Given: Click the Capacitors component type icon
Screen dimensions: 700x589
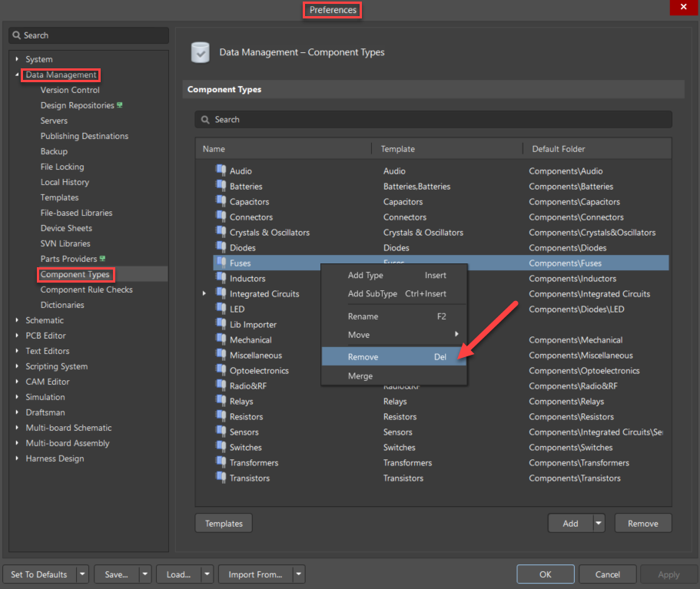Looking at the screenshot, I should click(221, 200).
